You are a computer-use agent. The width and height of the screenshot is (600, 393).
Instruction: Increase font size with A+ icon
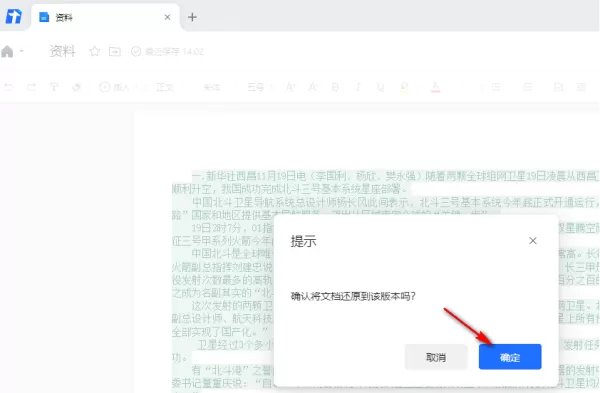click(290, 87)
